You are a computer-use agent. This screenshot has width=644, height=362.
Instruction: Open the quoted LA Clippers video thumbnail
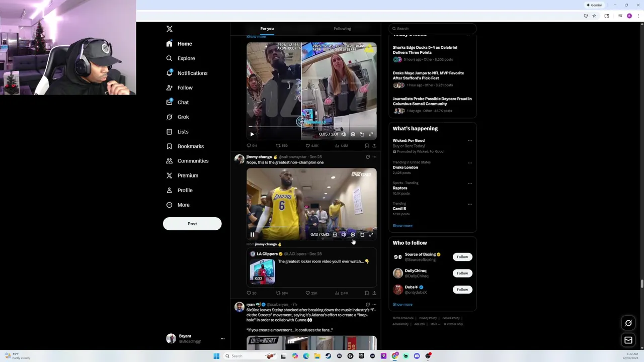click(262, 271)
